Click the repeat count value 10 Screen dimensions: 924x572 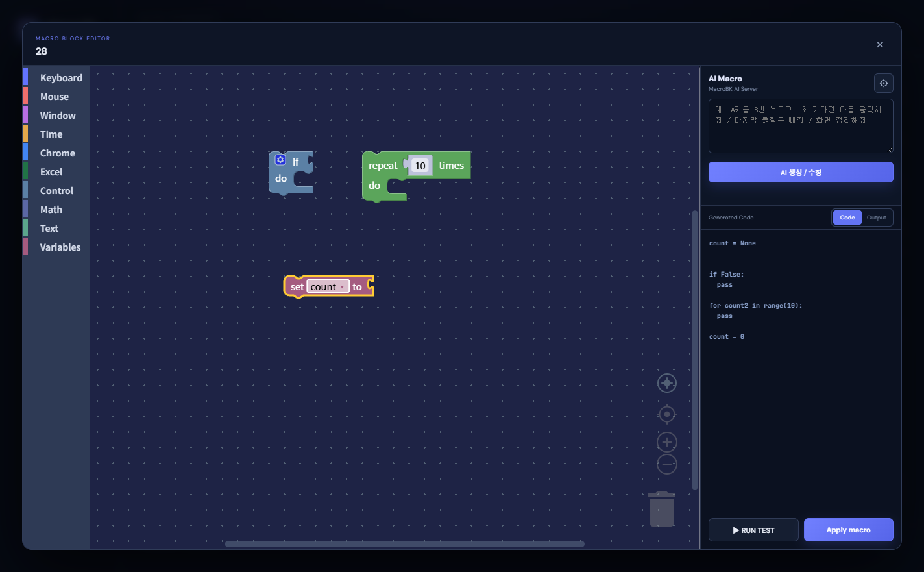(x=420, y=166)
